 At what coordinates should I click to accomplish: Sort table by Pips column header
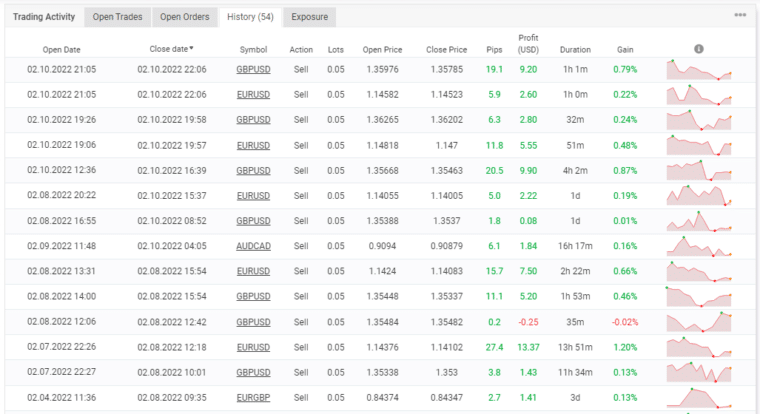pyautogui.click(x=493, y=49)
